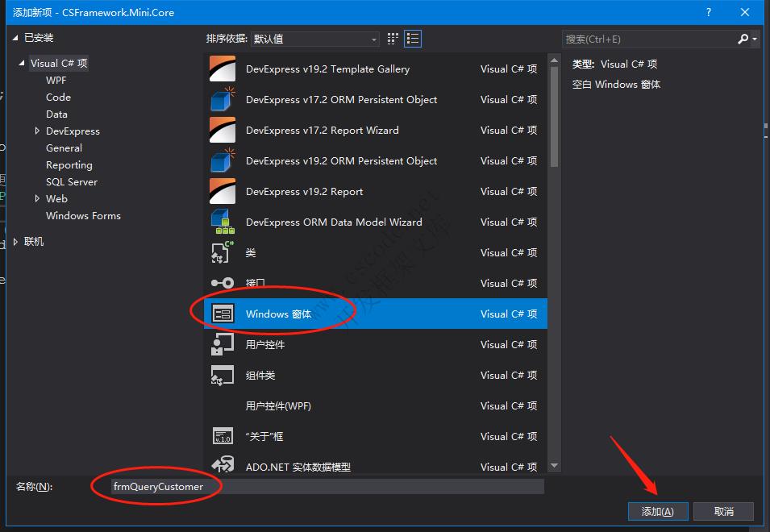This screenshot has height=532, width=770.
Task: Select the Windows Forms category
Action: 83,215
